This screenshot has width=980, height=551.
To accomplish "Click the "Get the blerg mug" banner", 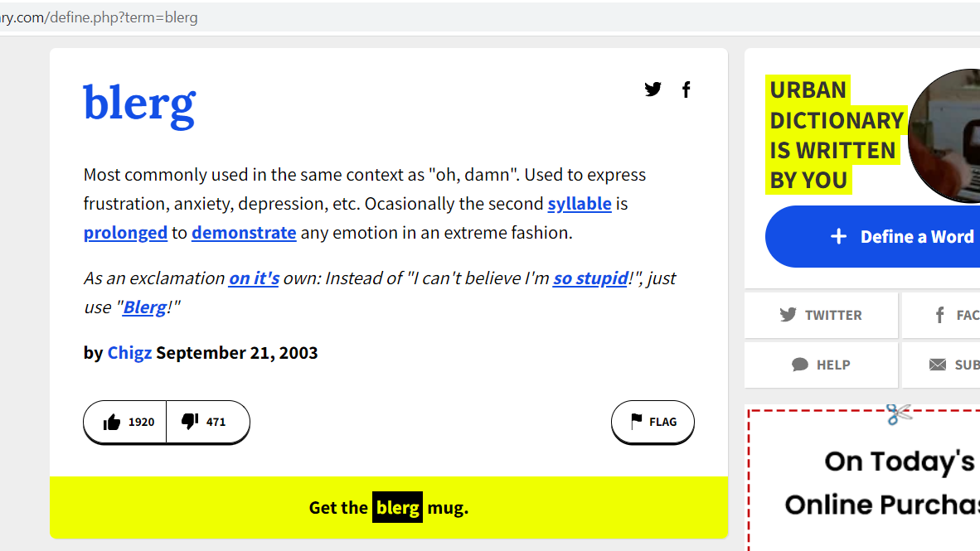I will click(x=389, y=507).
